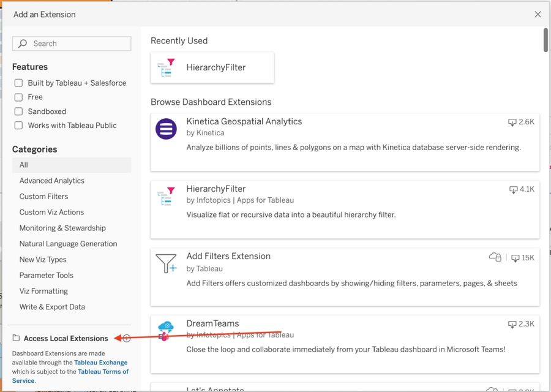Check the Free feature filter

[18, 97]
